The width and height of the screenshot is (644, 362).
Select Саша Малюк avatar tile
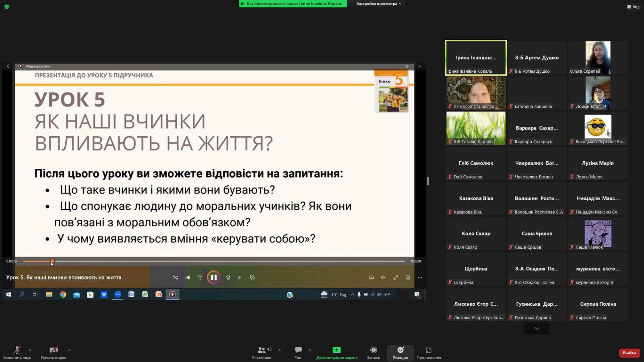click(x=598, y=234)
